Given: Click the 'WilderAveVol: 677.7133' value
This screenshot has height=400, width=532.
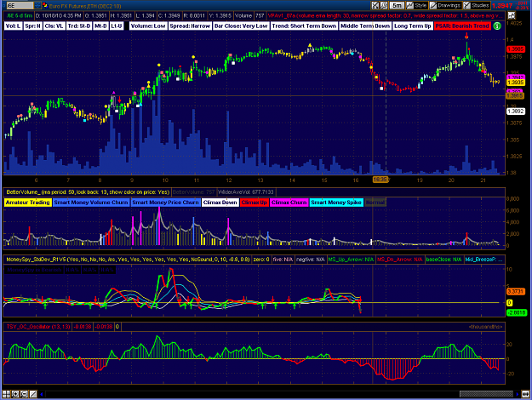Looking at the screenshot, I should pyautogui.click(x=245, y=192).
